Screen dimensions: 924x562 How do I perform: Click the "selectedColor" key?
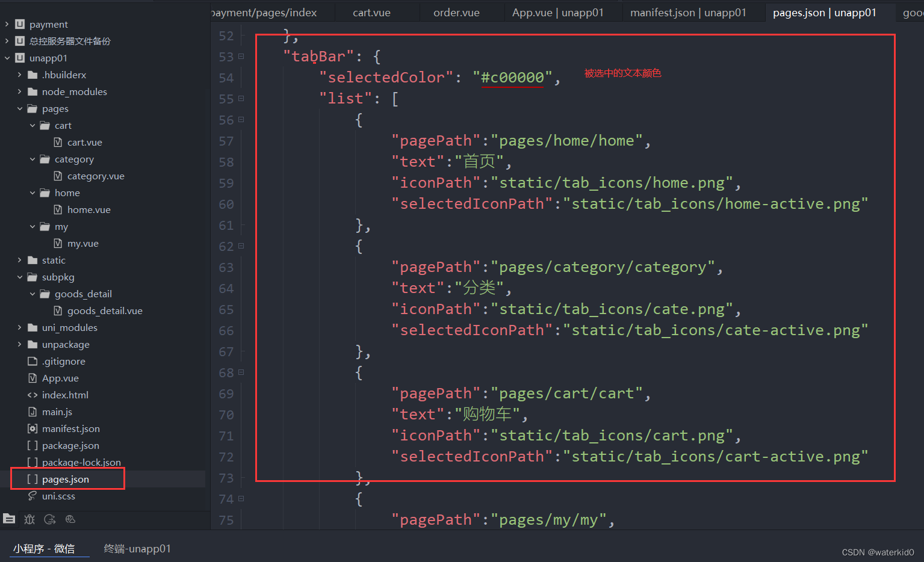coord(386,78)
